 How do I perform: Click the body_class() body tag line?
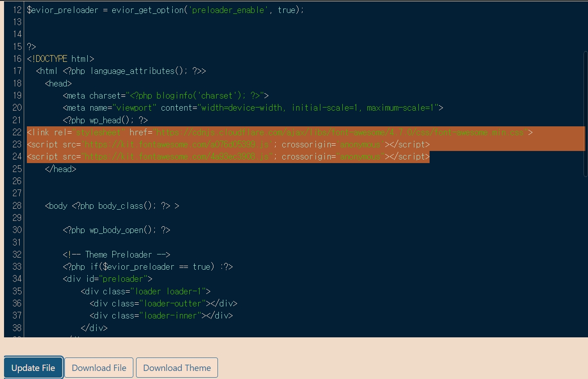112,206
